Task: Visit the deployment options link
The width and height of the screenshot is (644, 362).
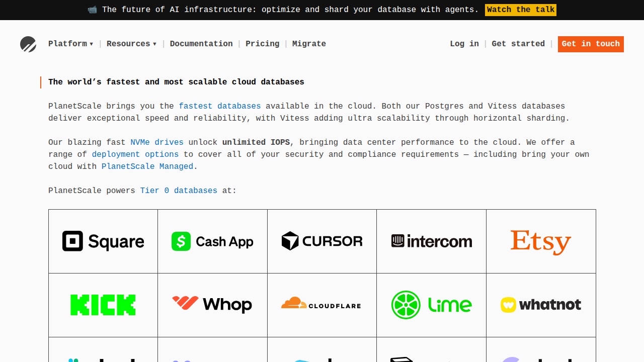Action: [135, 154]
